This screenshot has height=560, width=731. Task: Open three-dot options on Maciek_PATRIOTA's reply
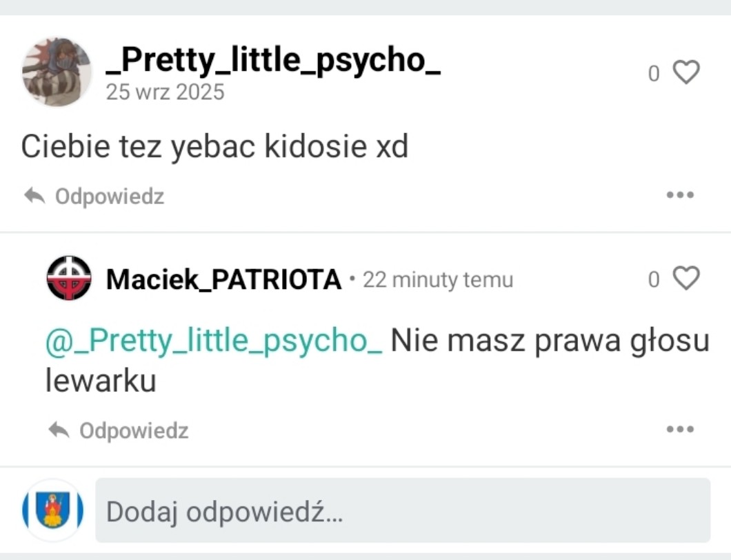click(x=680, y=430)
